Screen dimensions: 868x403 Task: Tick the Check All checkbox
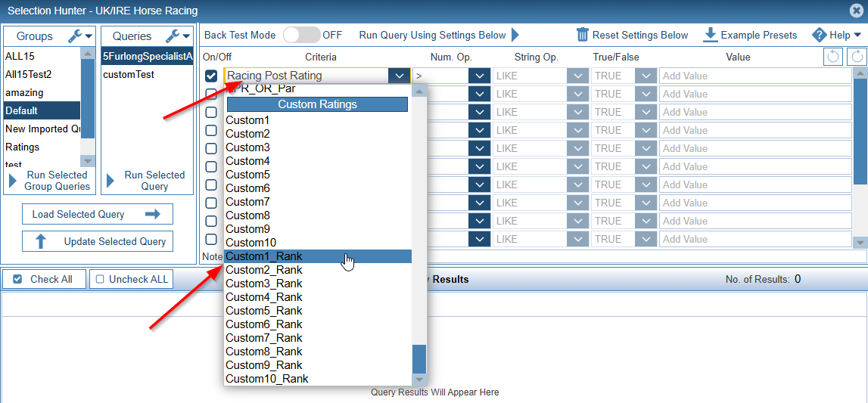tap(17, 279)
